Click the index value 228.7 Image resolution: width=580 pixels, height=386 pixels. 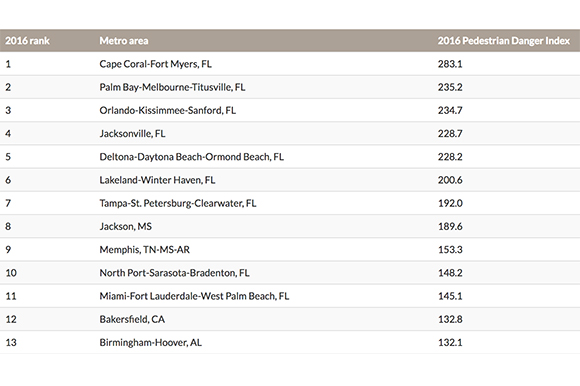pyautogui.click(x=450, y=133)
